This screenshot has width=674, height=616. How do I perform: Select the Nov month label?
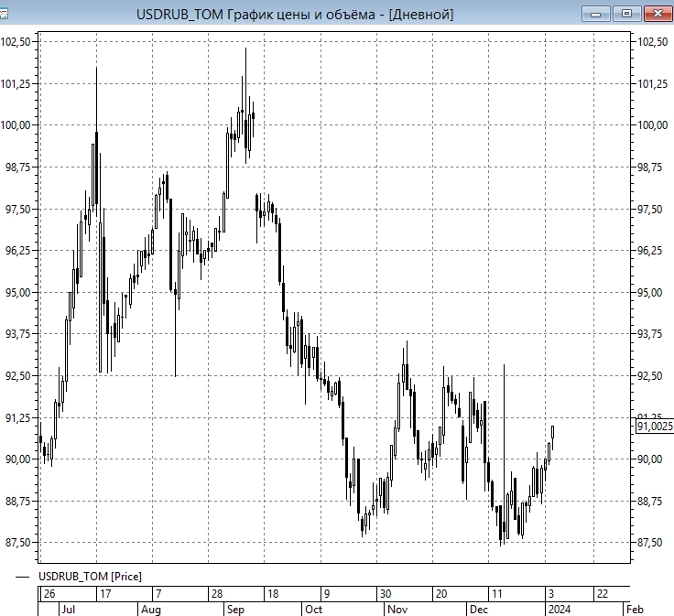tap(397, 609)
